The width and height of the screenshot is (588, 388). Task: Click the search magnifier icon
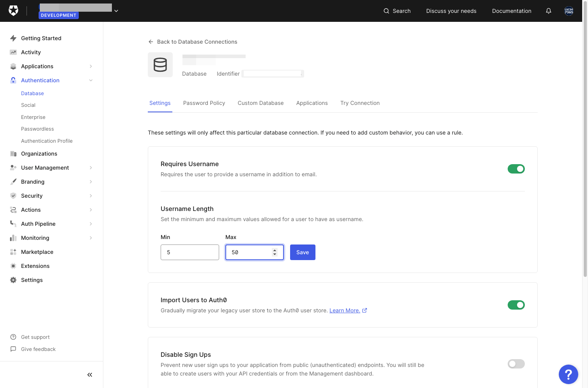pyautogui.click(x=386, y=11)
